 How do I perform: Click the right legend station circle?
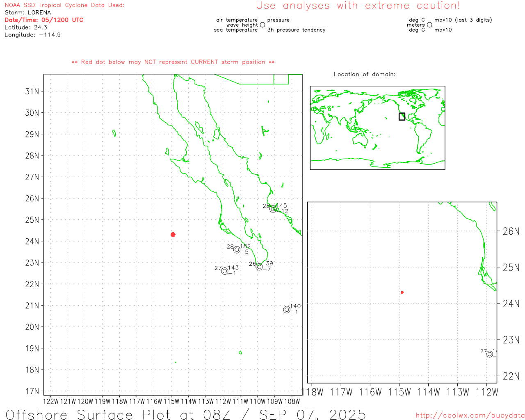(x=429, y=25)
